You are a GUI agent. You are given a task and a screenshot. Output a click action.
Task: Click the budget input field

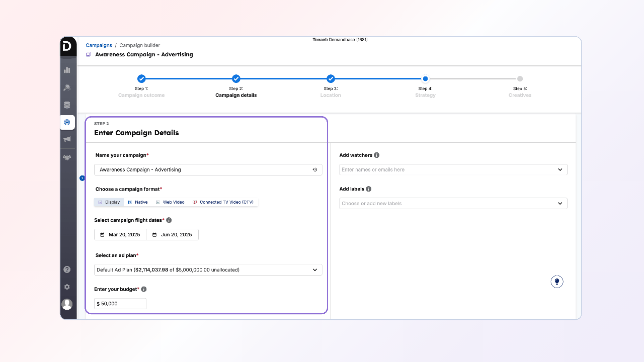[x=120, y=304]
